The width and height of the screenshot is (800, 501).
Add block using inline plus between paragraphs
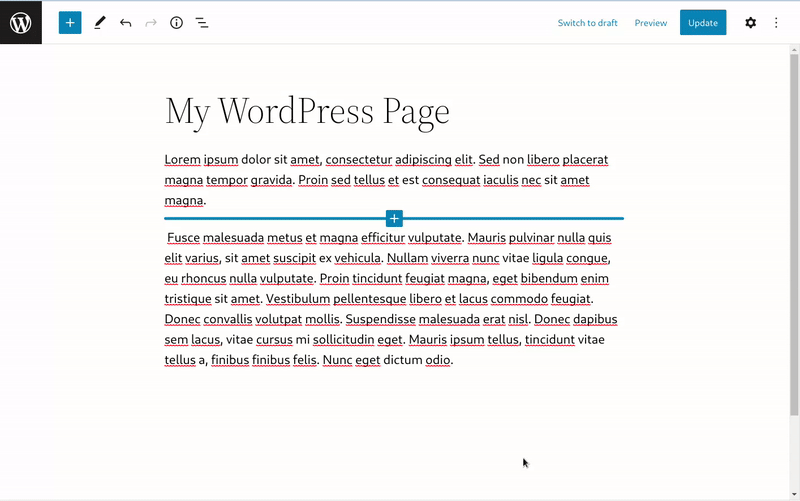pyautogui.click(x=394, y=218)
